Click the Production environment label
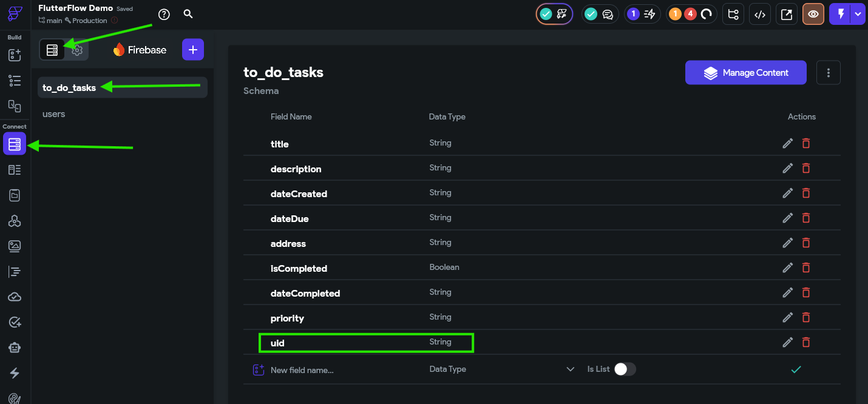This screenshot has height=404, width=868. tap(86, 21)
